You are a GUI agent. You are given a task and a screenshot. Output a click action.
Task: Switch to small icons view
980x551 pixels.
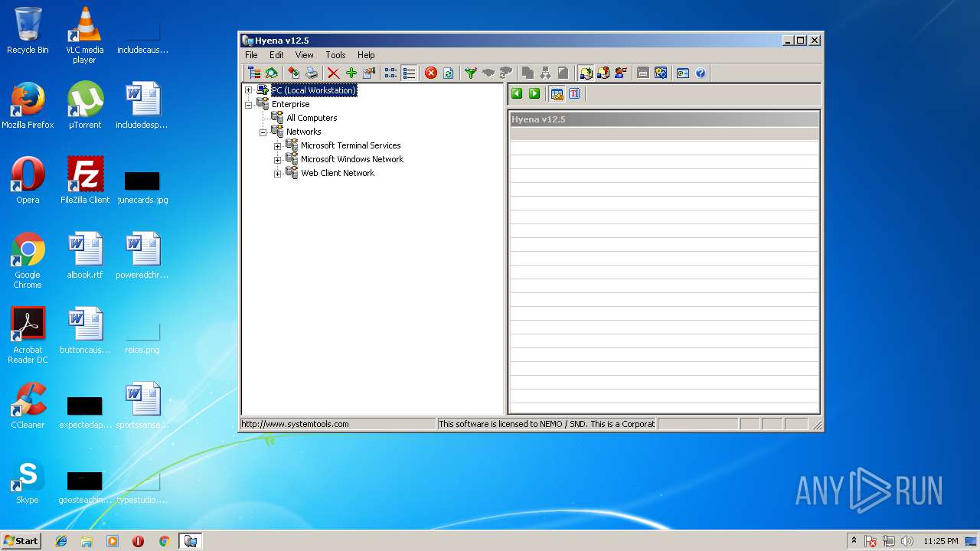pos(390,73)
